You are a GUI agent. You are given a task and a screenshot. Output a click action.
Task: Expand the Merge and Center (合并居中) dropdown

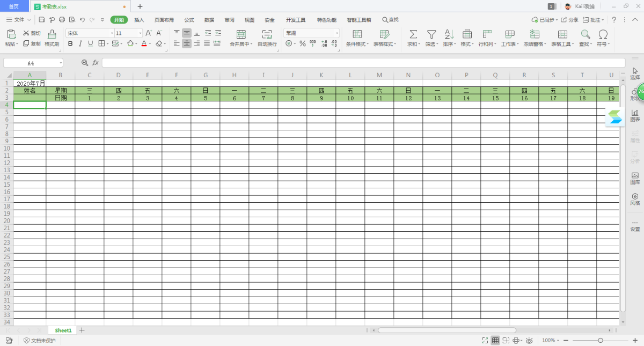pos(251,44)
